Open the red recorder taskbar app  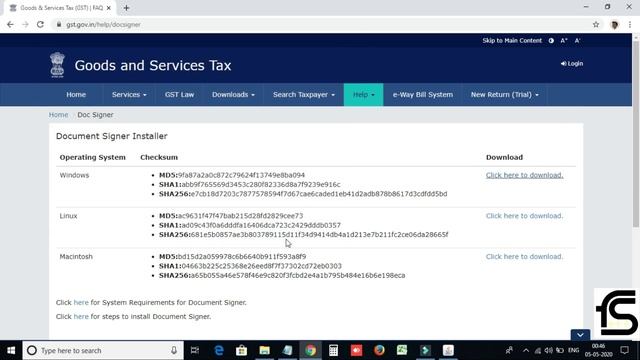356,350
